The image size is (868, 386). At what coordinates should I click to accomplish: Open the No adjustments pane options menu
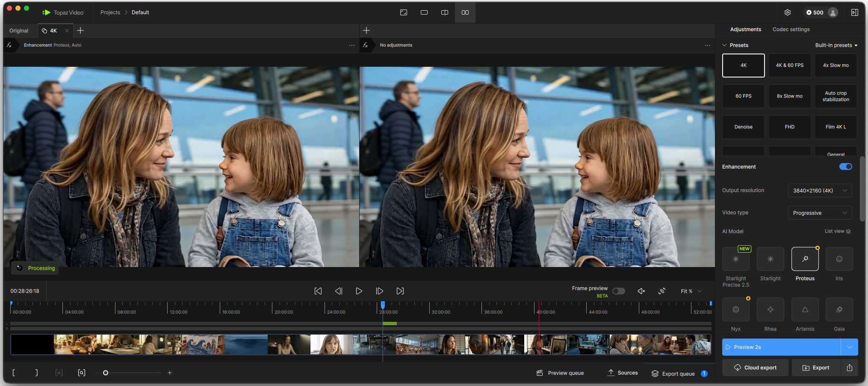pyautogui.click(x=708, y=45)
